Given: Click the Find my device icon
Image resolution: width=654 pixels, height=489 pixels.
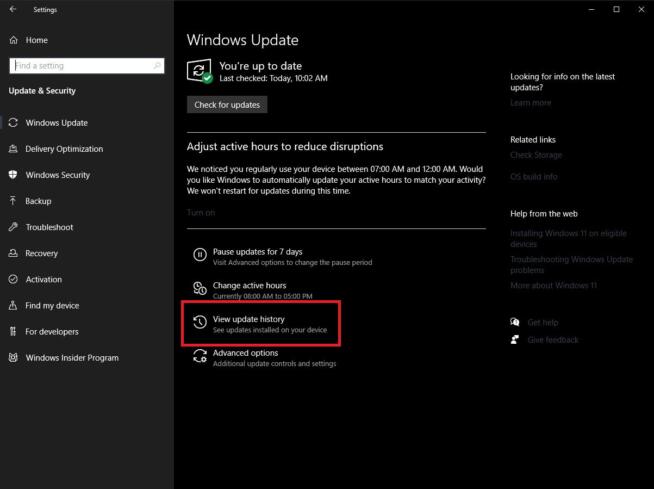Looking at the screenshot, I should 13,305.
